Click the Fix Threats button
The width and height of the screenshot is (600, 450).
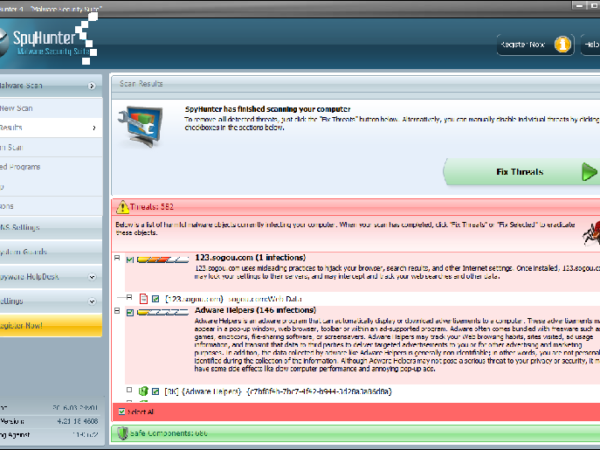[x=521, y=172]
